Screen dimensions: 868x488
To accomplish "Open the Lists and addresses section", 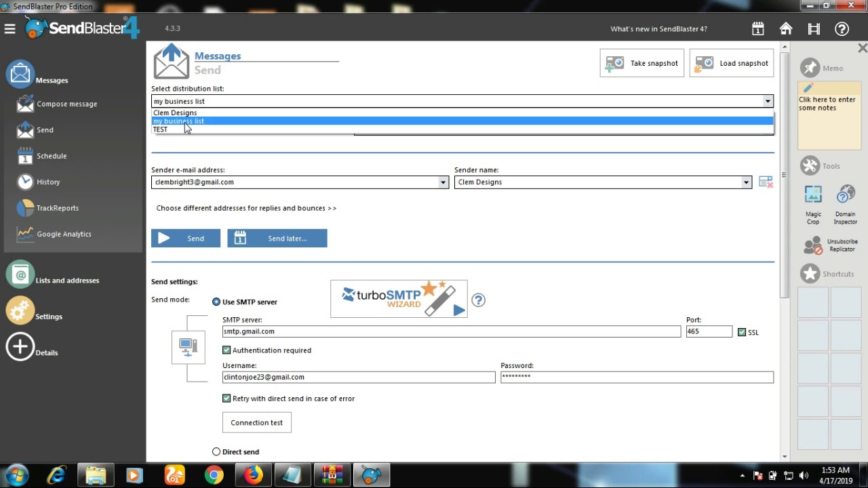I will coord(53,276).
